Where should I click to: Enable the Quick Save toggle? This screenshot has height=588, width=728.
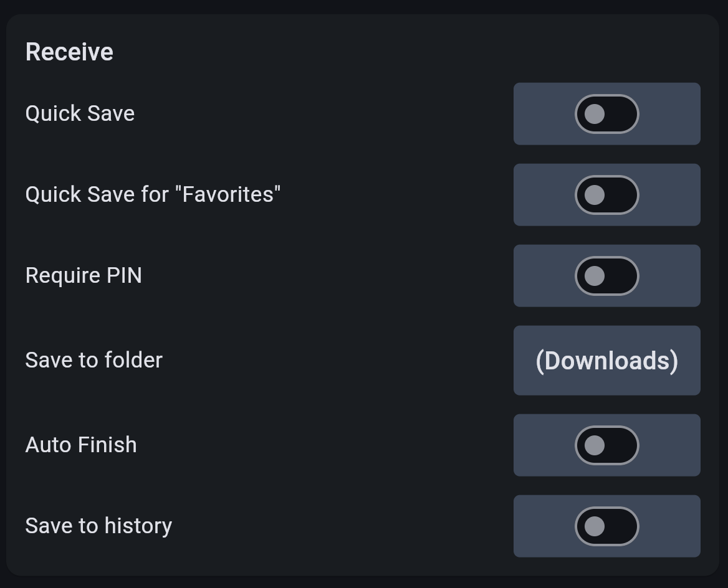tap(606, 114)
